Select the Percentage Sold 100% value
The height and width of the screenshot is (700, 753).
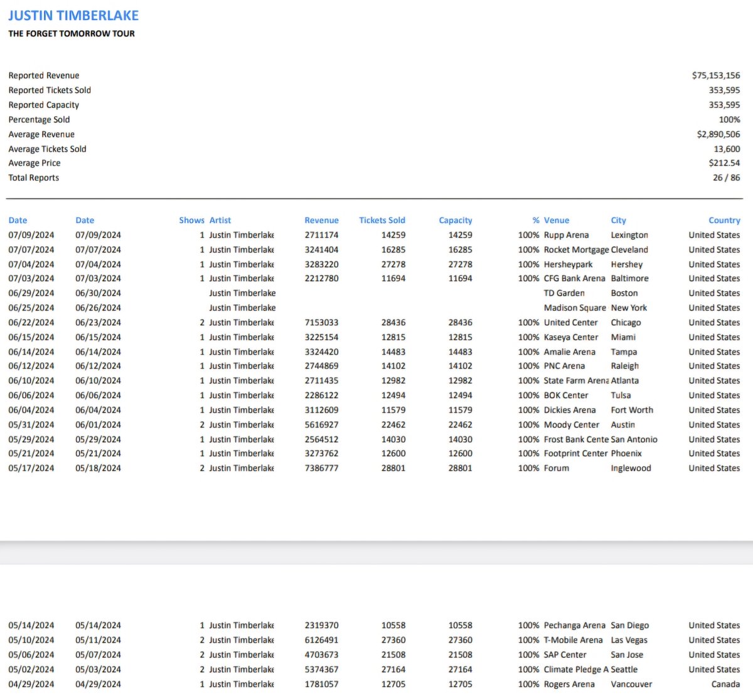tap(729, 119)
